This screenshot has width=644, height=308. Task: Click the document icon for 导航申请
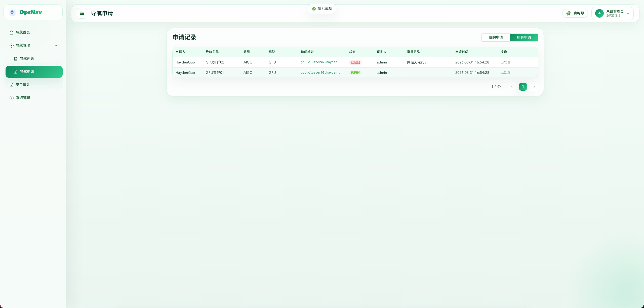[x=15, y=72]
